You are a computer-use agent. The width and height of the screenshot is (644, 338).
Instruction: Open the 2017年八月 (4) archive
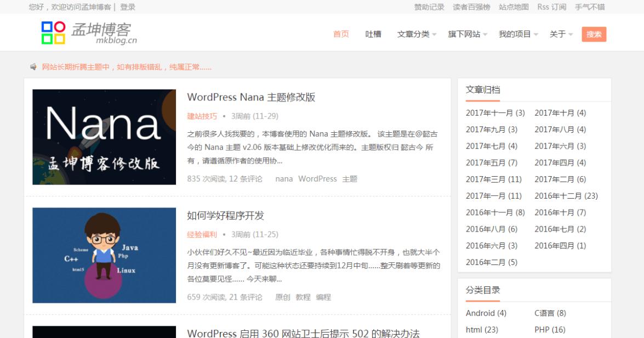pos(560,129)
